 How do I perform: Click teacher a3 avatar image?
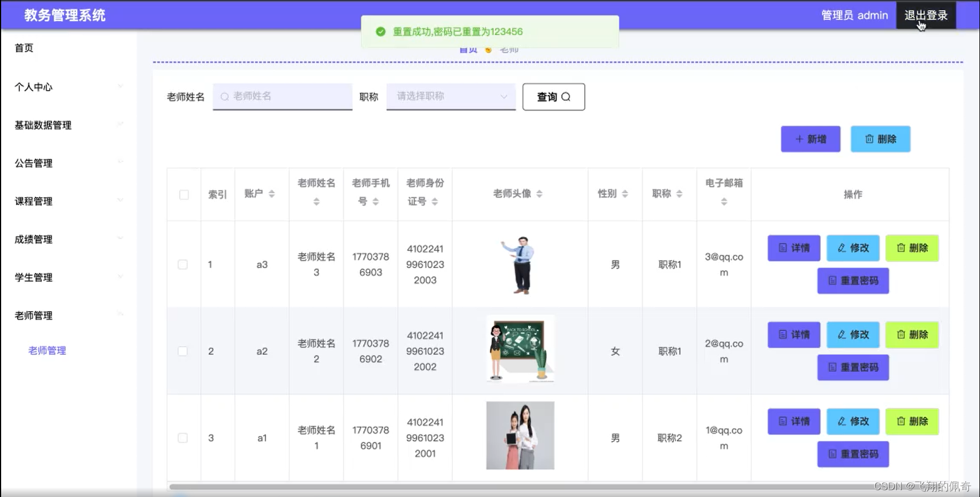(520, 265)
